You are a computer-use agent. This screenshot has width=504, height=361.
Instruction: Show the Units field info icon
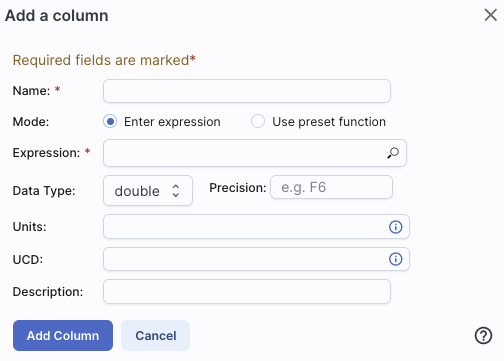[x=396, y=227]
